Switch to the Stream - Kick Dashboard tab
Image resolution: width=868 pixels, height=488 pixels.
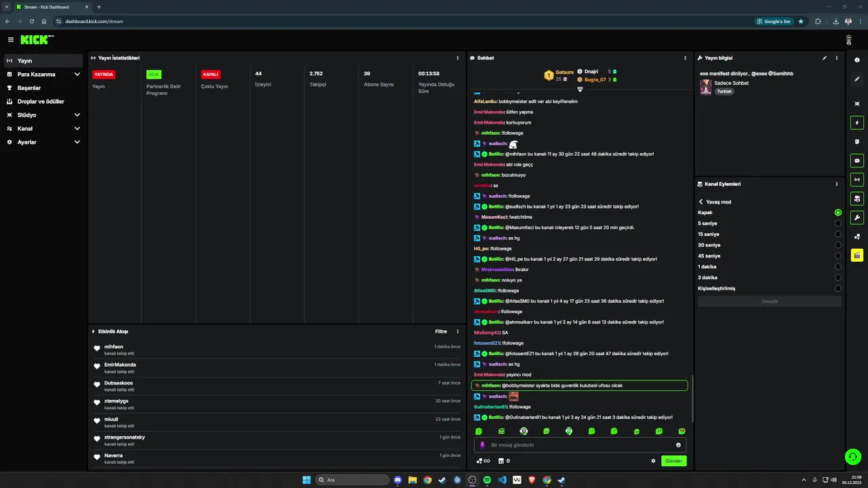(x=52, y=7)
